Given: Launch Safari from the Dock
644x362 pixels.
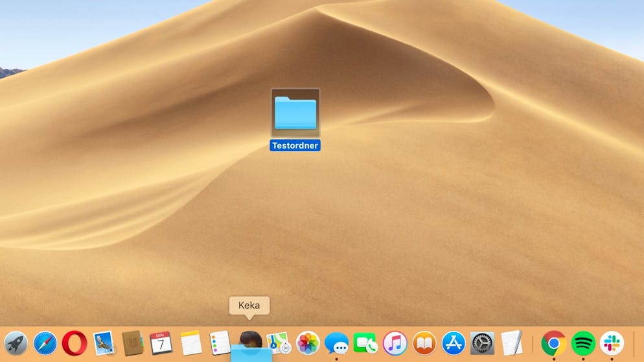Looking at the screenshot, I should [x=45, y=343].
